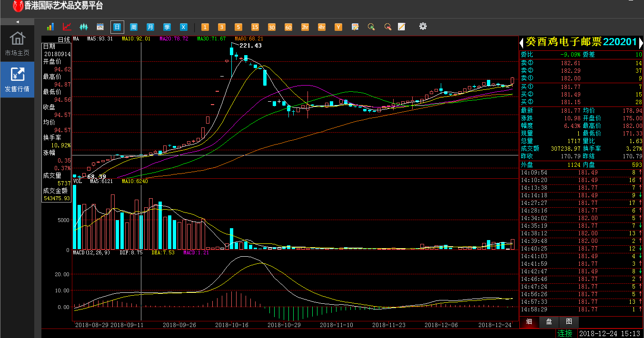This screenshot has height=338, width=644.
Task: Click the zoom in magnifier icon
Action: click(371, 27)
